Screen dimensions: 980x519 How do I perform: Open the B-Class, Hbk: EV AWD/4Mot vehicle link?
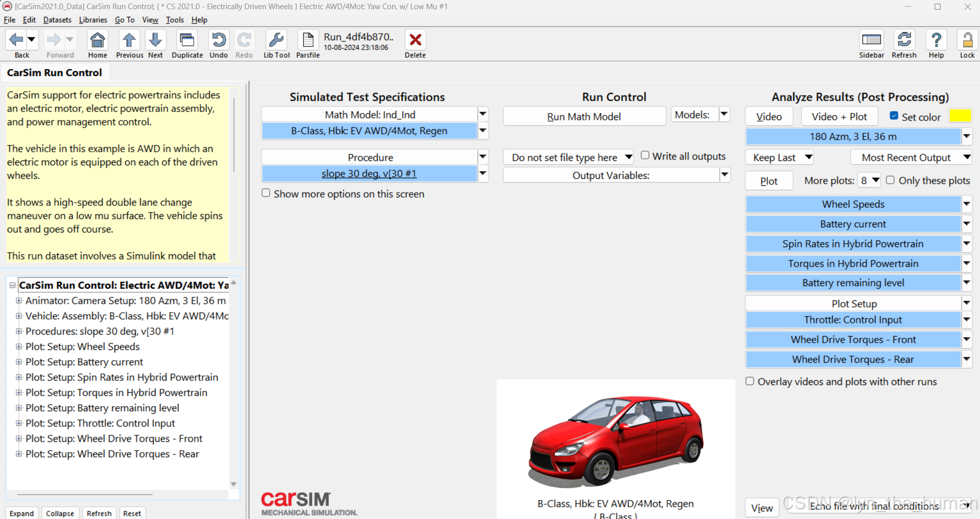coord(369,131)
